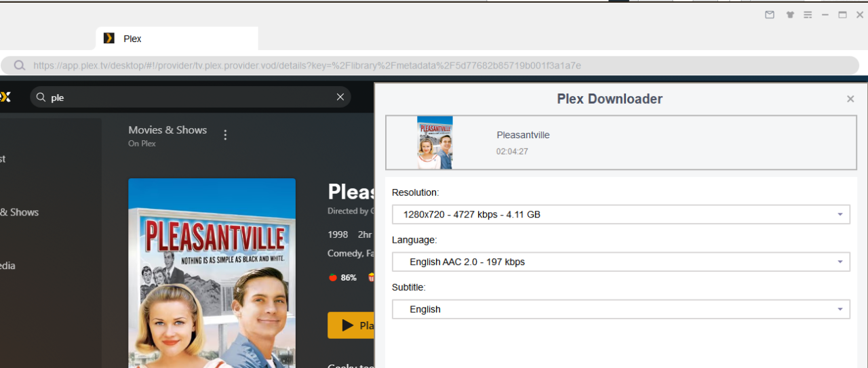Clear the Plex search text
This screenshot has width=868, height=368.
click(x=340, y=97)
